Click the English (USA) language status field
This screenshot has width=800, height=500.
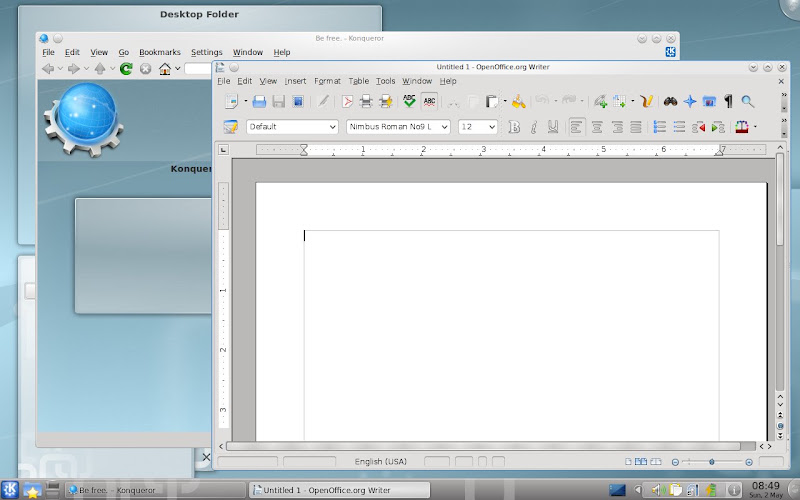point(381,462)
